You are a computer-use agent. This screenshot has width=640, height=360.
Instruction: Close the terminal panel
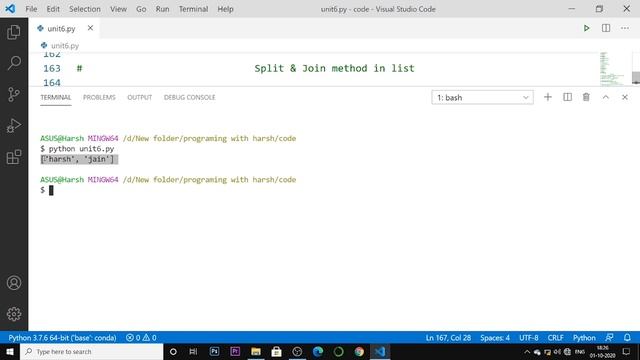[625, 97]
